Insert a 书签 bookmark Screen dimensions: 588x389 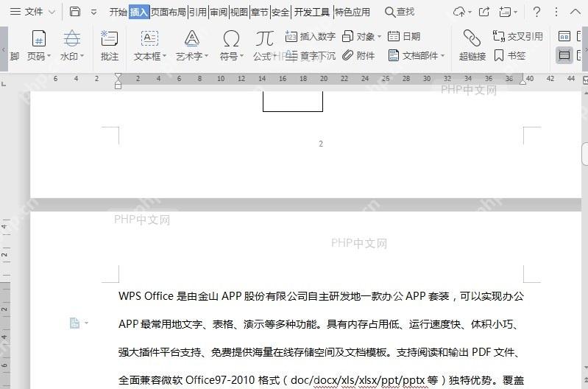point(510,55)
